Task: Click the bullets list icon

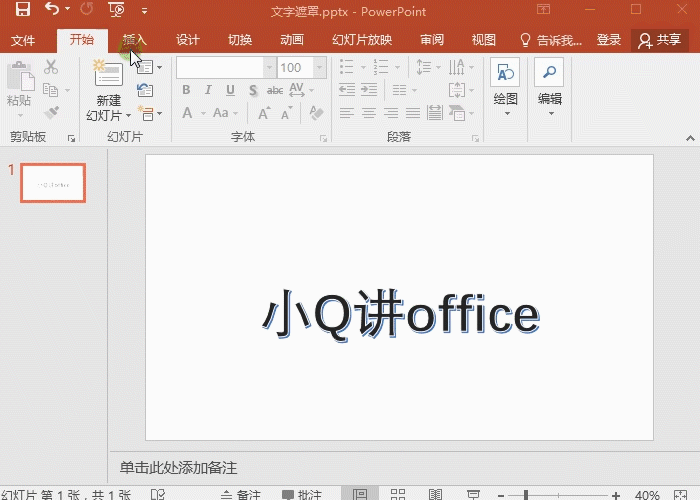Action: [x=346, y=67]
